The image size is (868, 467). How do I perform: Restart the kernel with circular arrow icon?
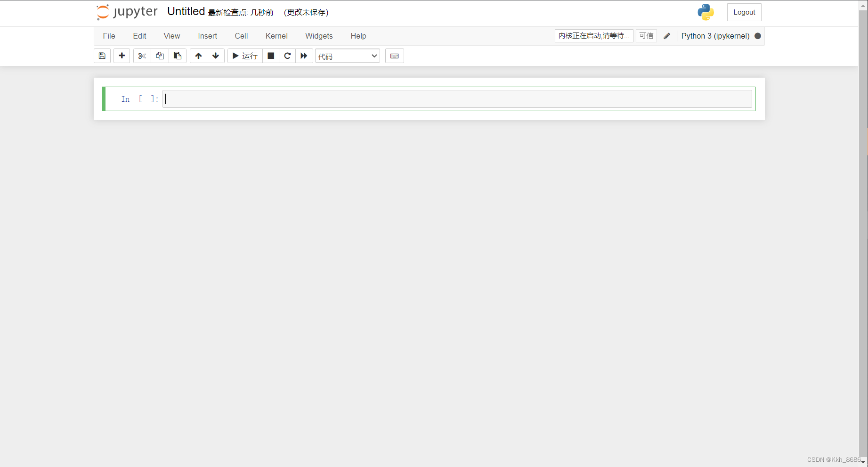click(287, 56)
